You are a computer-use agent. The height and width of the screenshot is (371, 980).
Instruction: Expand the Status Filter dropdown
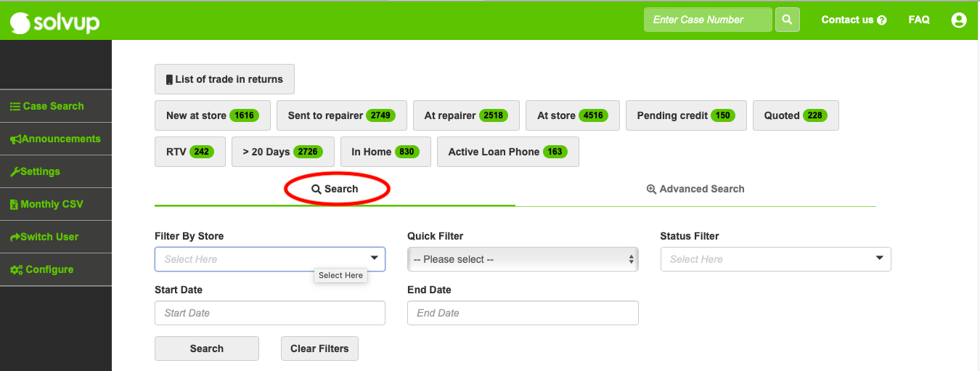point(775,259)
